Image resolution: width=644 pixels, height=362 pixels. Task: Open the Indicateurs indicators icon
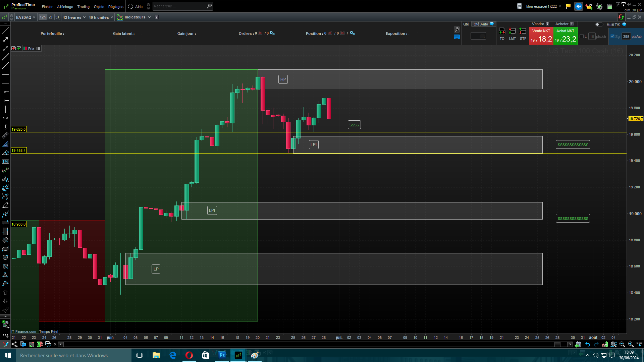pos(120,17)
